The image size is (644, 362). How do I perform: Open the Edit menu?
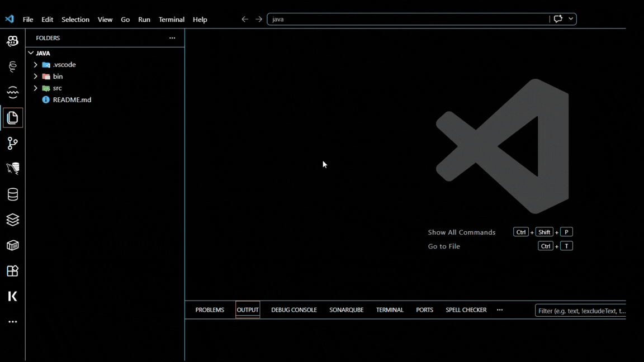(47, 20)
